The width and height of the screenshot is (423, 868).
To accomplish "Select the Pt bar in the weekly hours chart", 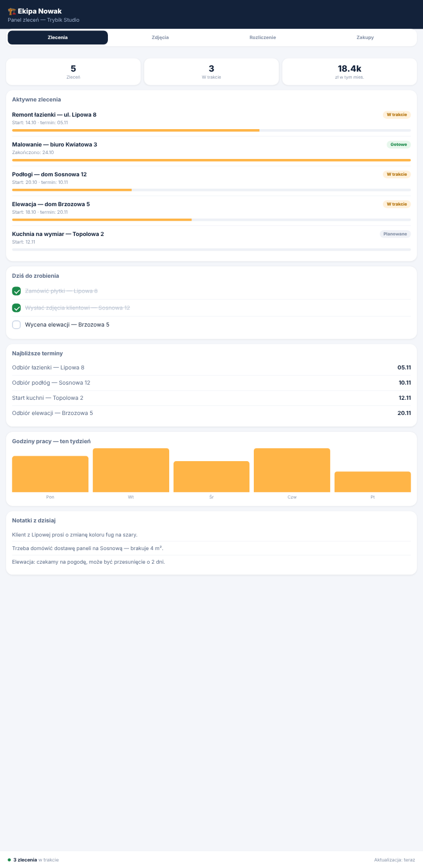I will coord(373,482).
